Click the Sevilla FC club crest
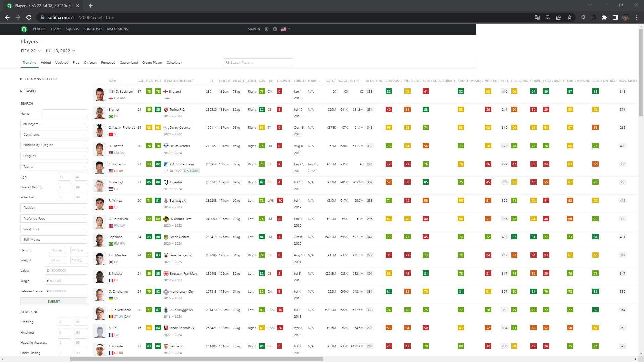The width and height of the screenshot is (644, 362). [x=166, y=346]
